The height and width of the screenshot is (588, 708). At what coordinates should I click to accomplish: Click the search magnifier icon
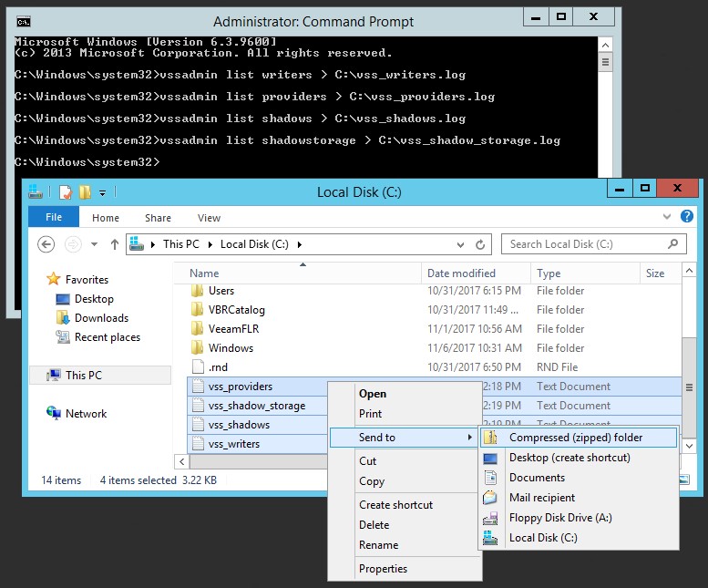click(x=672, y=244)
